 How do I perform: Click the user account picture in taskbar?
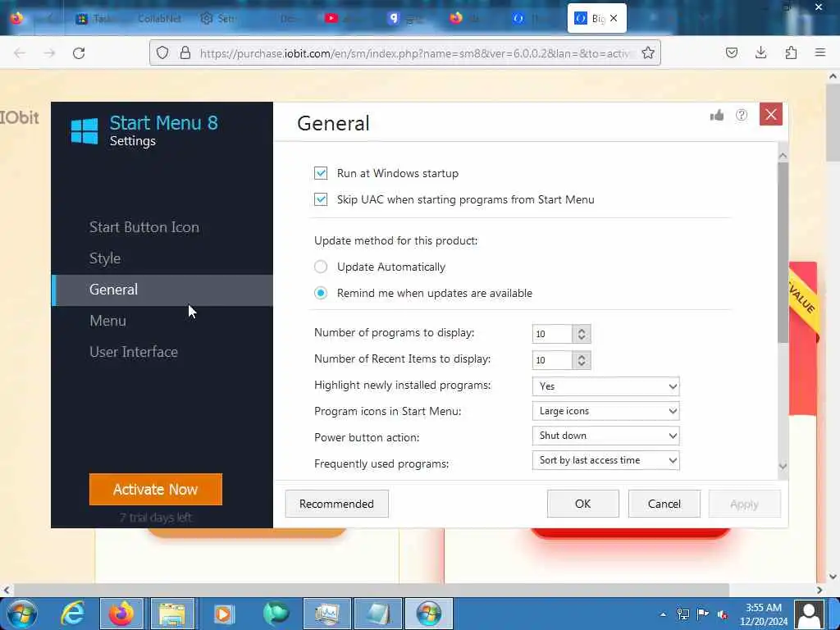(810, 614)
